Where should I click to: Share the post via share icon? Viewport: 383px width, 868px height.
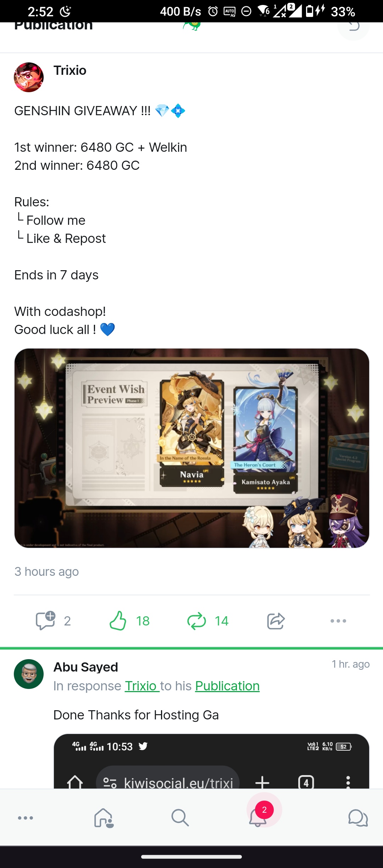[x=276, y=621]
